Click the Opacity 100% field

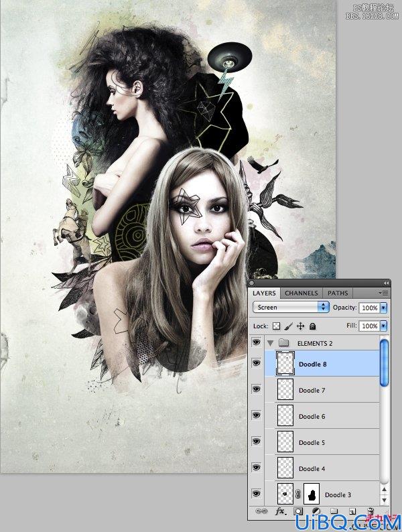click(x=369, y=308)
